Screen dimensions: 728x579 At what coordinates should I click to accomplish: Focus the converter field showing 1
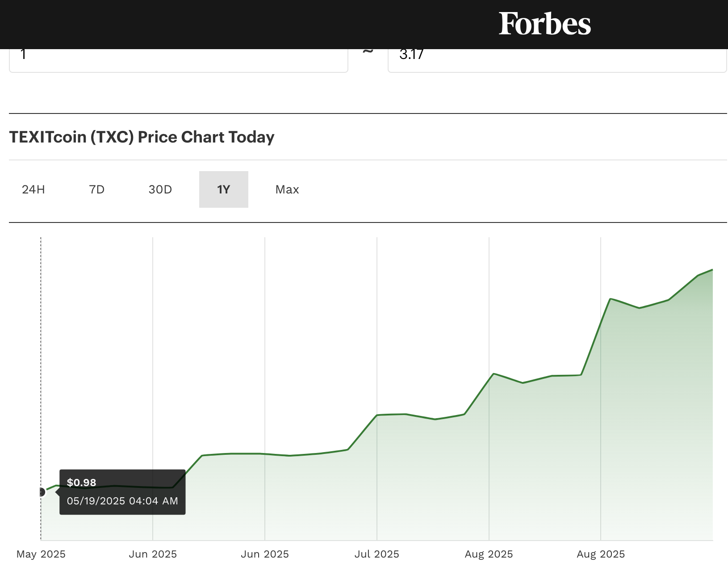click(x=178, y=59)
